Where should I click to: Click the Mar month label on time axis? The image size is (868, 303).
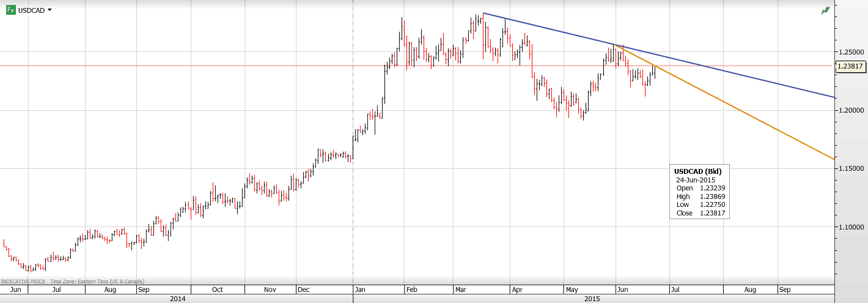coord(462,290)
